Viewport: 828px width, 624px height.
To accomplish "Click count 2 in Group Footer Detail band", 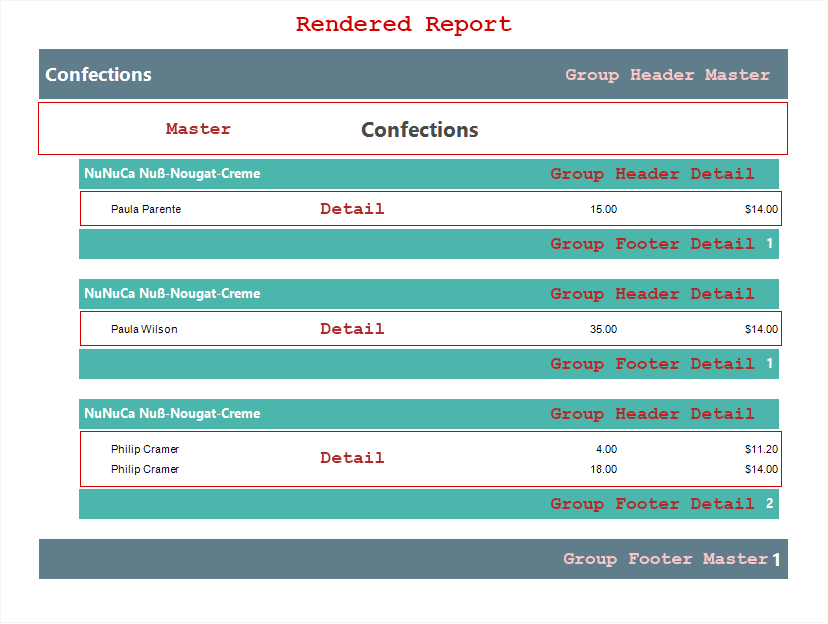I will pos(769,504).
